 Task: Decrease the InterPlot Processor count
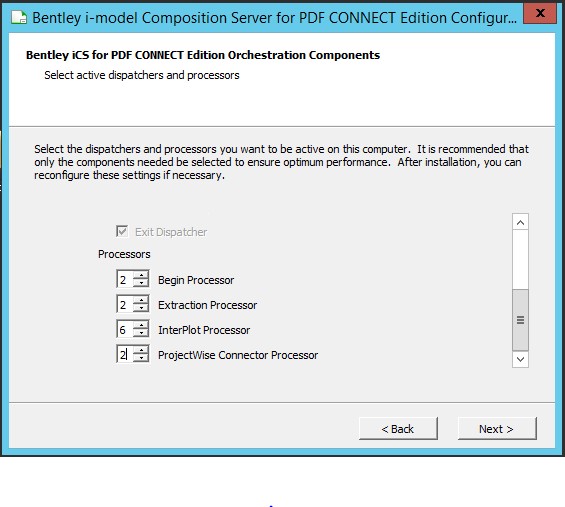click(141, 333)
